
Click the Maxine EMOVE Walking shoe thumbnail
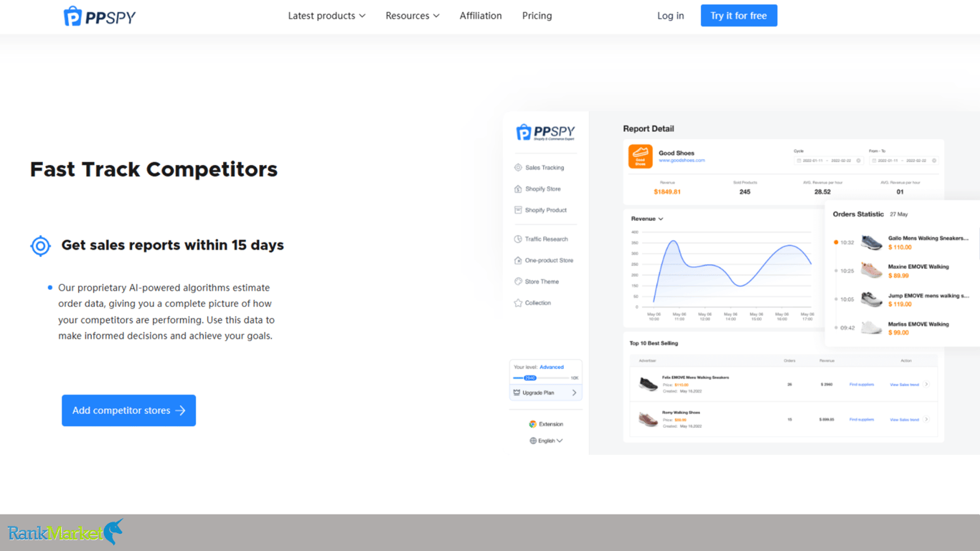(871, 270)
